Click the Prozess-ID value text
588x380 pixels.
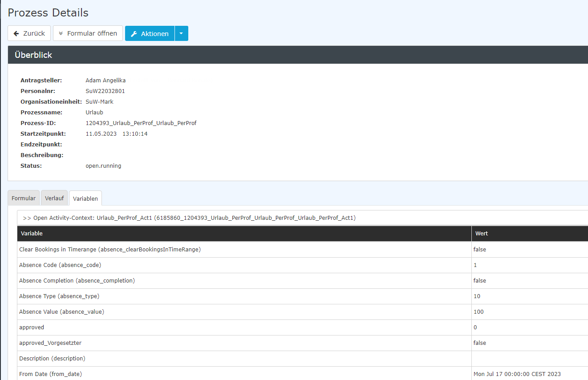(141, 123)
